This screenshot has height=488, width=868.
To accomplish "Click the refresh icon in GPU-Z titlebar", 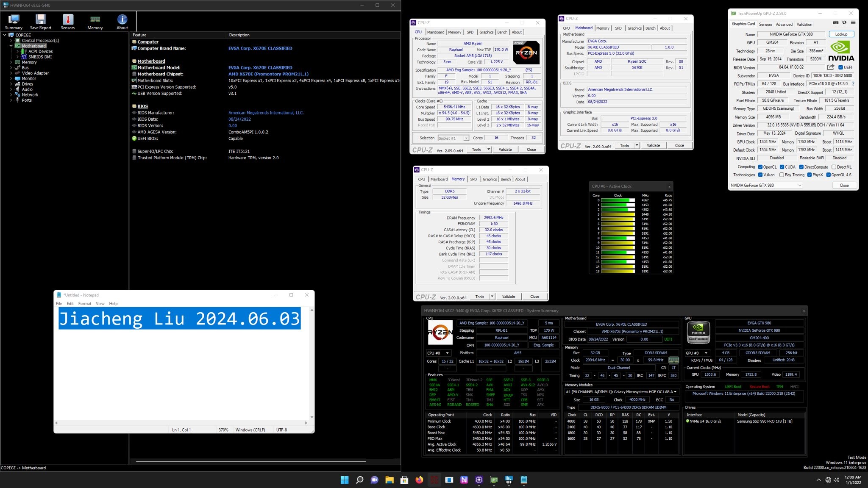I will click(x=845, y=22).
